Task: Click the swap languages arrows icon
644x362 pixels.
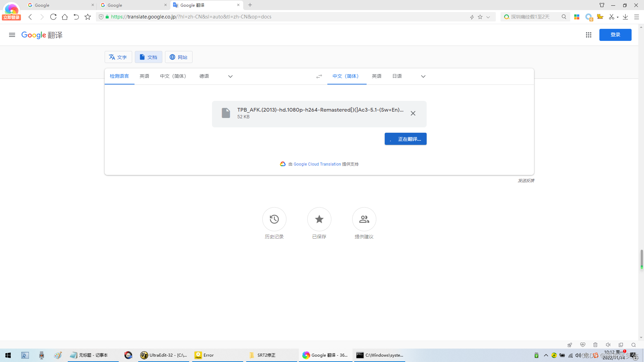Action: pyautogui.click(x=319, y=76)
